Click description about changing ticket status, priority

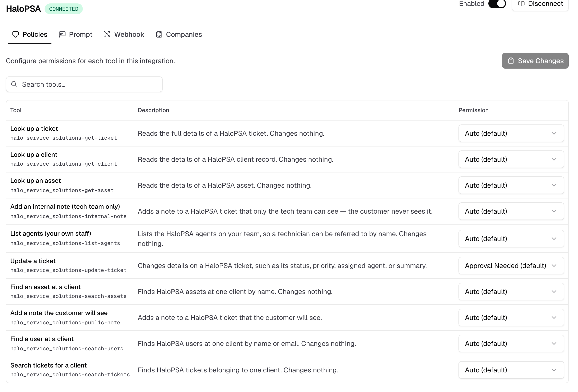tap(282, 266)
